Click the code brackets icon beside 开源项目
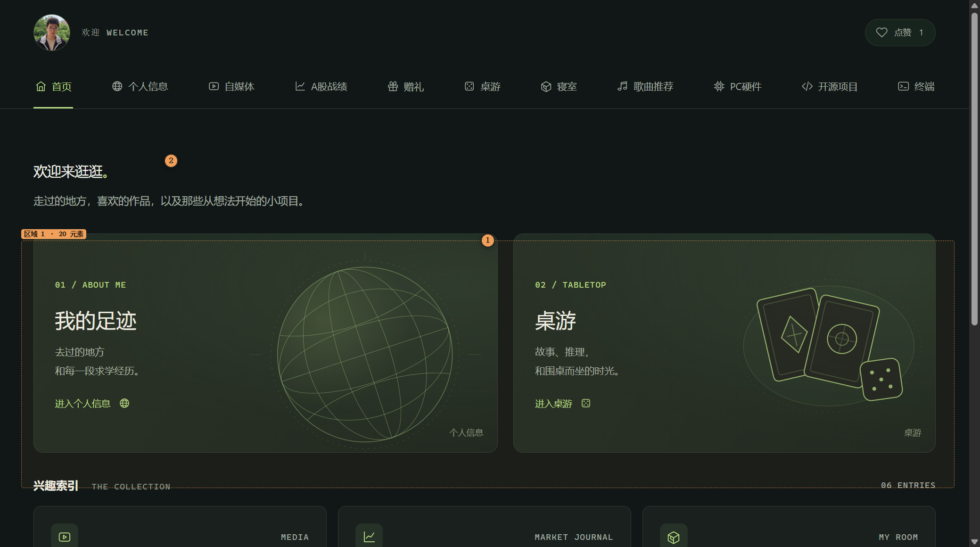Image resolution: width=980 pixels, height=547 pixels. 807,86
